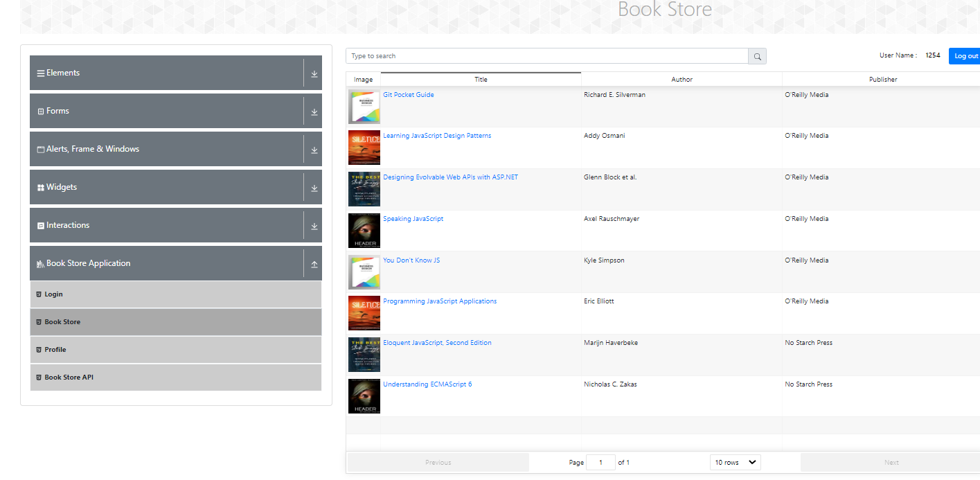Viewport: 980px width, 480px height.
Task: Open the Profile menu item
Action: [176, 350]
